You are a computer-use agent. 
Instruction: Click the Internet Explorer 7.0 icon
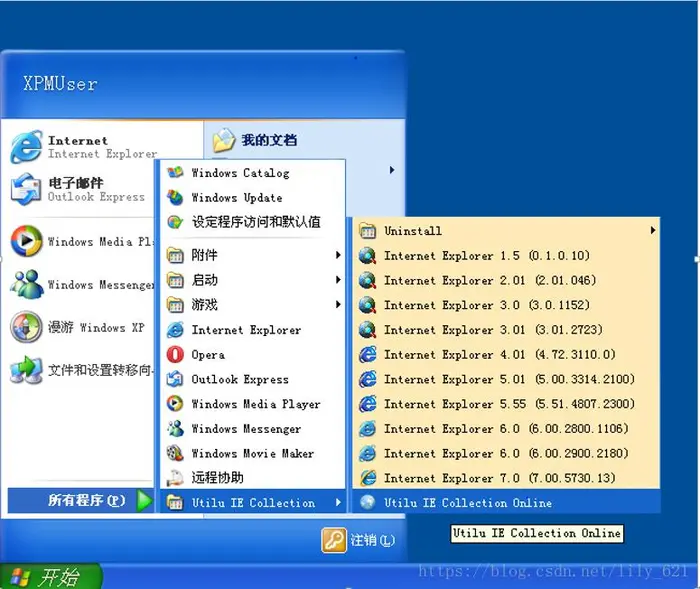coord(367,478)
